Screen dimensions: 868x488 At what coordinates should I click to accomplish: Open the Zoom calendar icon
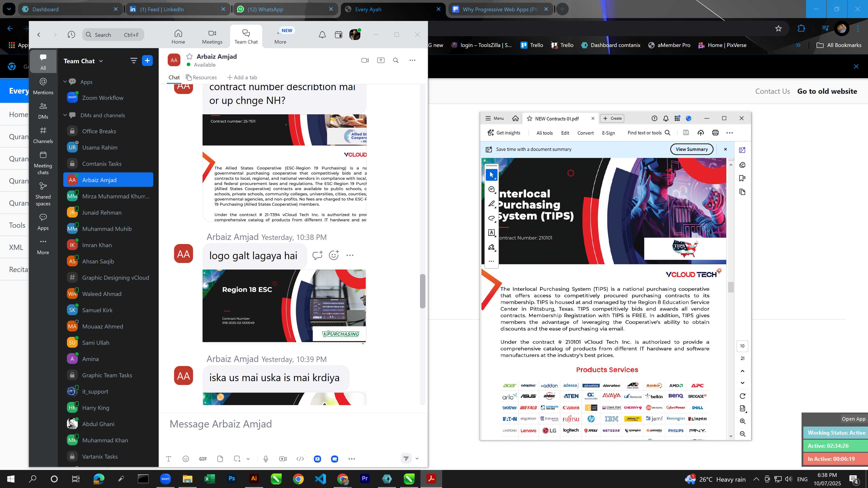[x=339, y=34]
